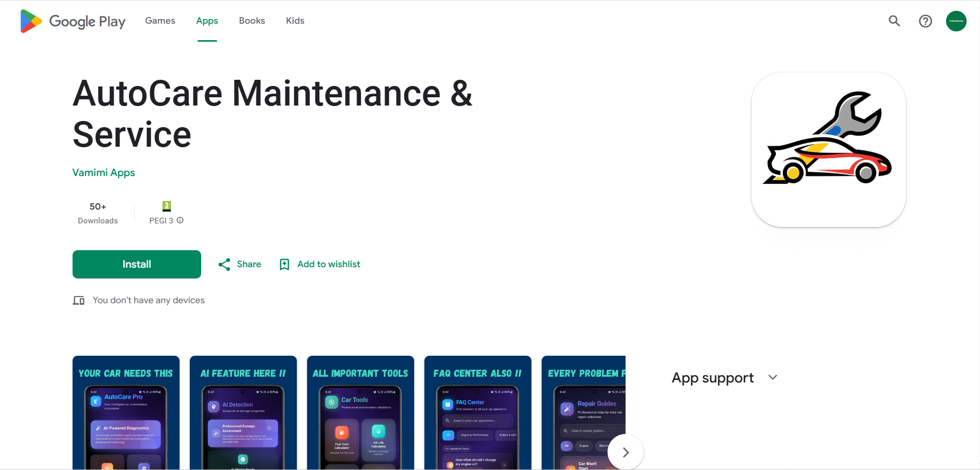
Task: Click the AutoCare Maintenance & Service title
Action: 273,114
